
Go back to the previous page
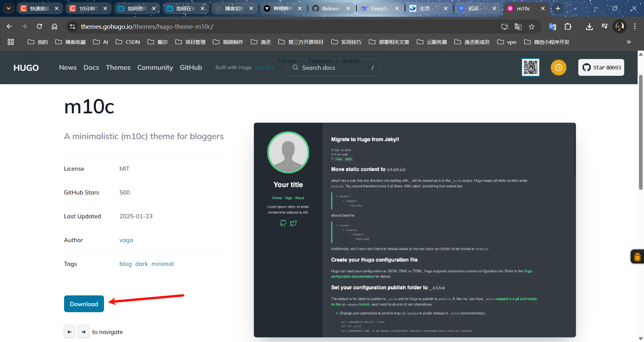[x=9, y=26]
